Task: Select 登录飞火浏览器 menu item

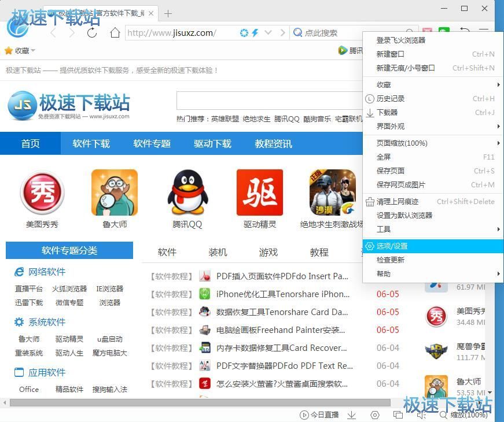Action: [433, 40]
